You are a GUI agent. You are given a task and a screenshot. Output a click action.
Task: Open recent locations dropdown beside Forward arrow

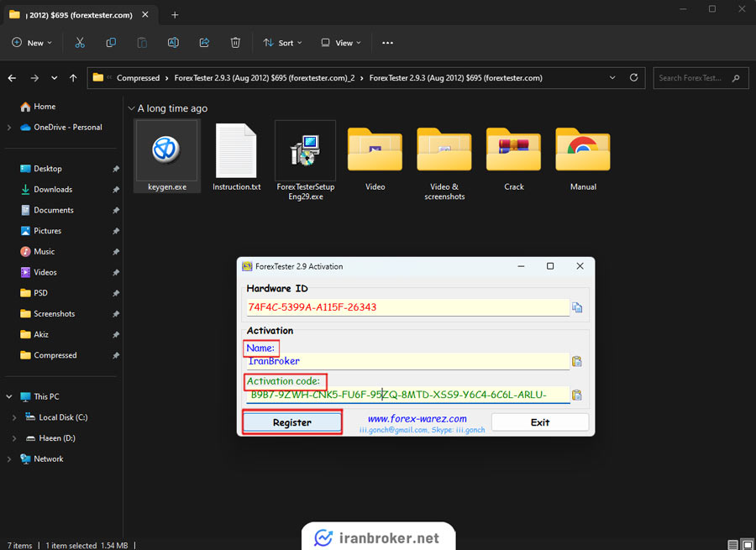(54, 77)
